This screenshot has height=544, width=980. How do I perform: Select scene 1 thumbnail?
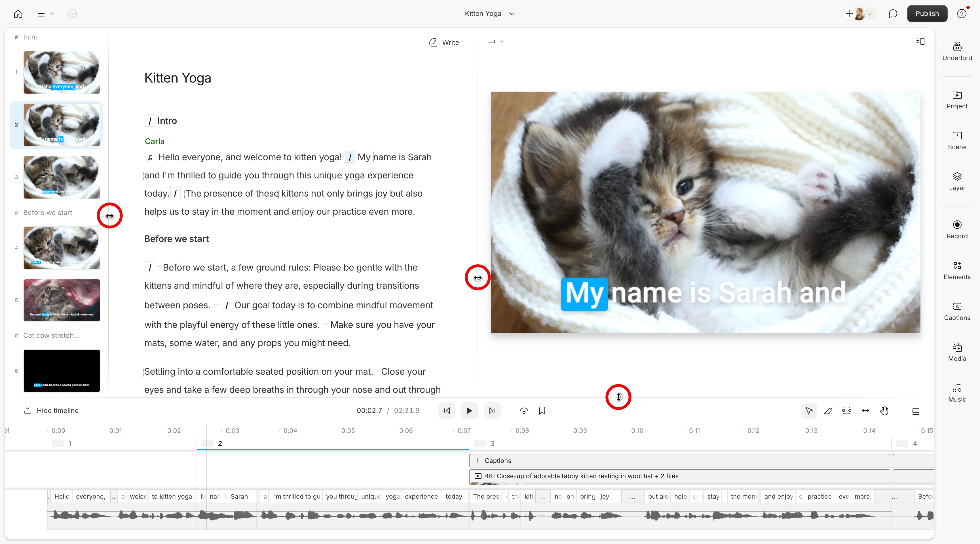(x=62, y=72)
